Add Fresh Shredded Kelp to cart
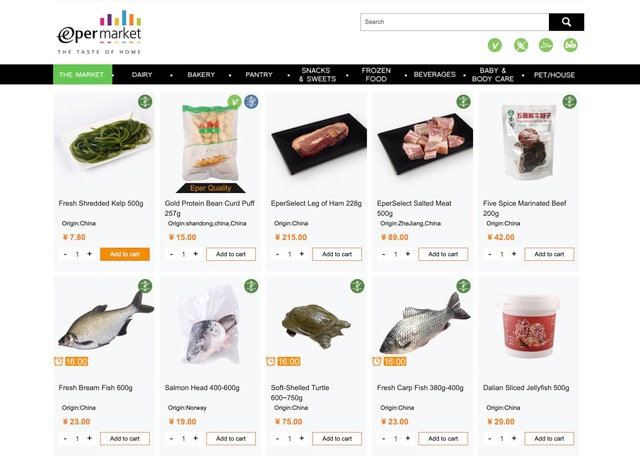Screen dimensions: 640x461 tap(125, 254)
